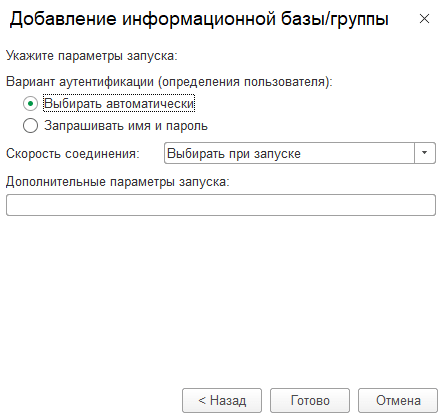
Task: Go back with the < Назад button
Action: click(x=222, y=400)
